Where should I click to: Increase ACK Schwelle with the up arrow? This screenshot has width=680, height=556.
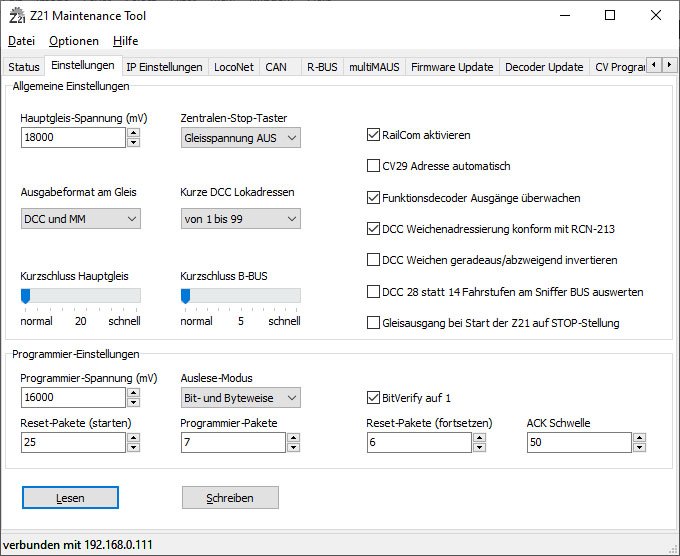639,438
